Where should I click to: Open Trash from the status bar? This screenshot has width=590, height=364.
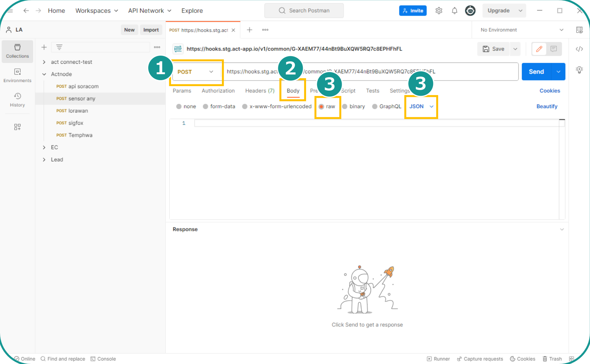pos(552,359)
